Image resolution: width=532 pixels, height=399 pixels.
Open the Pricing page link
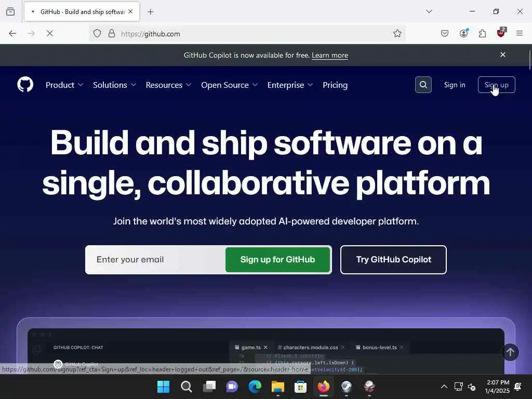(335, 85)
